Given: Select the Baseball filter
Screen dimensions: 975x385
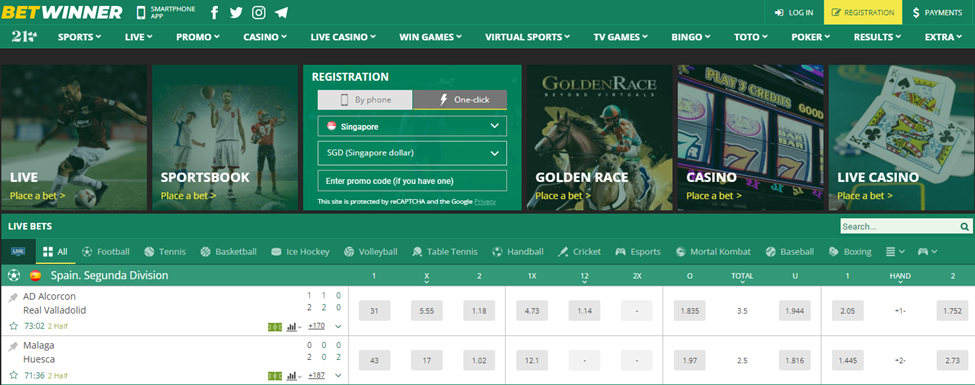Looking at the screenshot, I should pos(790,252).
